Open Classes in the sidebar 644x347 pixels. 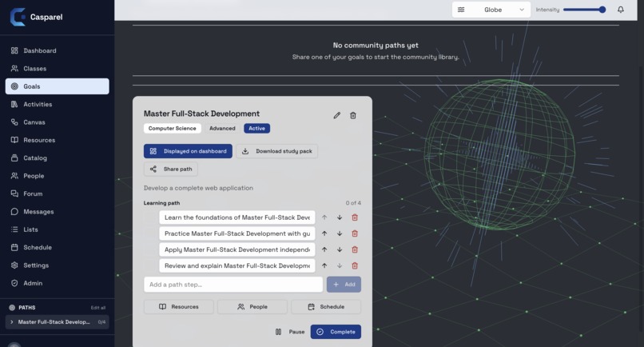[57, 69]
